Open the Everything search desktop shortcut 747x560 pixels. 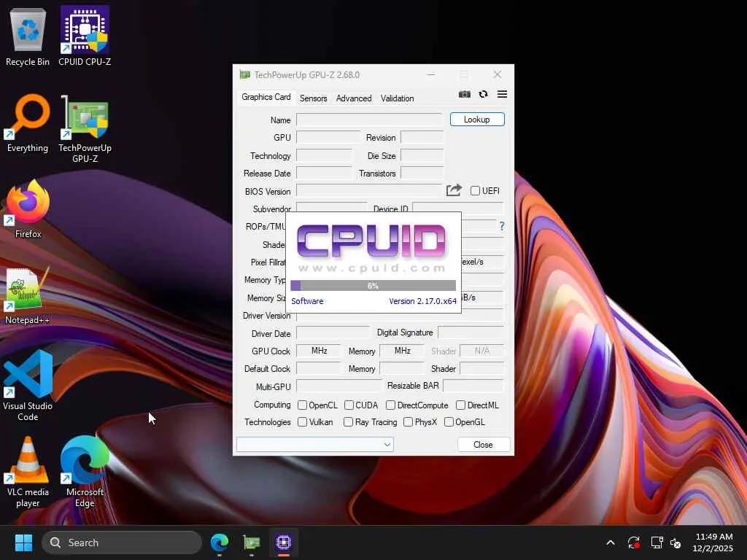point(28,124)
